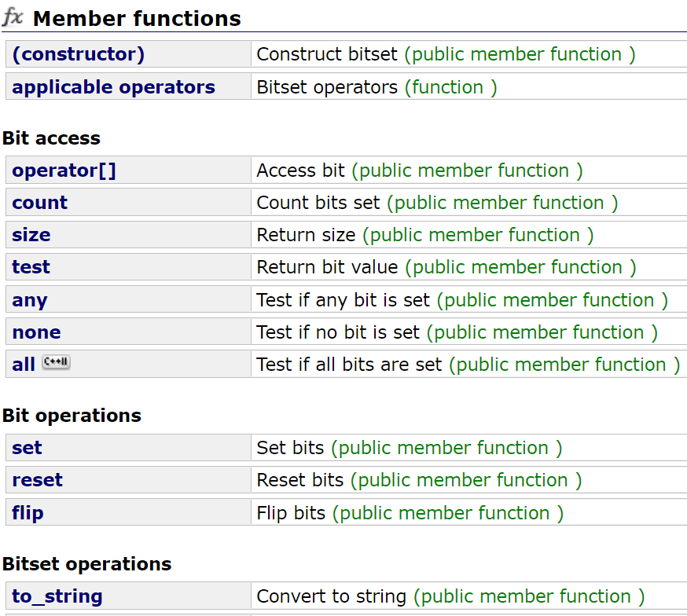Click the operator[] function link
This screenshot has width=687, height=616.
click(x=64, y=170)
